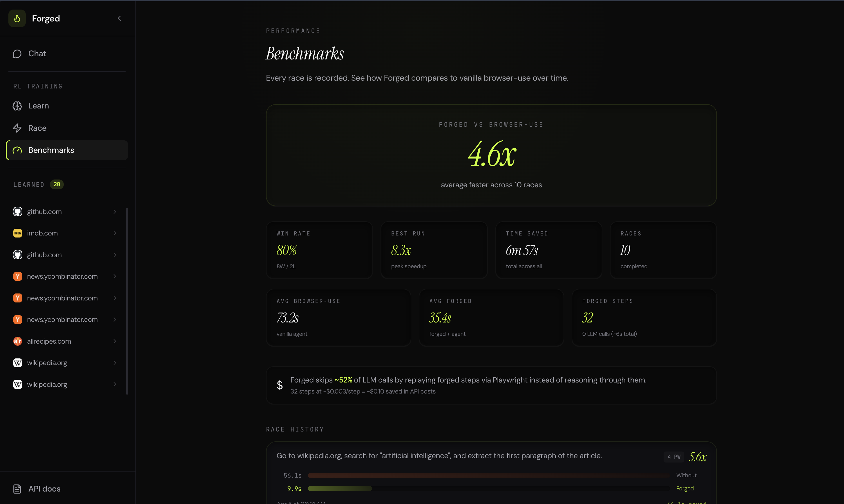This screenshot has width=844, height=504.
Task: Click the Learn brain icon
Action: tap(17, 106)
